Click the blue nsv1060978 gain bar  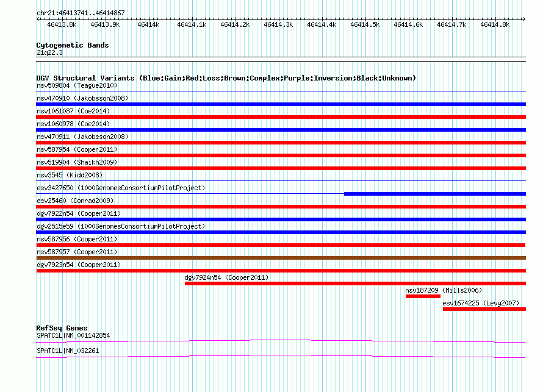tap(281, 130)
